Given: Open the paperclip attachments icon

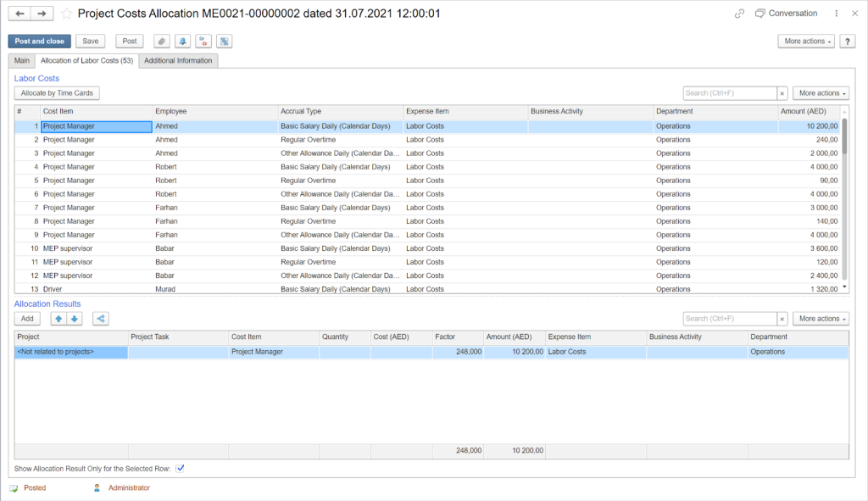Looking at the screenshot, I should [162, 41].
